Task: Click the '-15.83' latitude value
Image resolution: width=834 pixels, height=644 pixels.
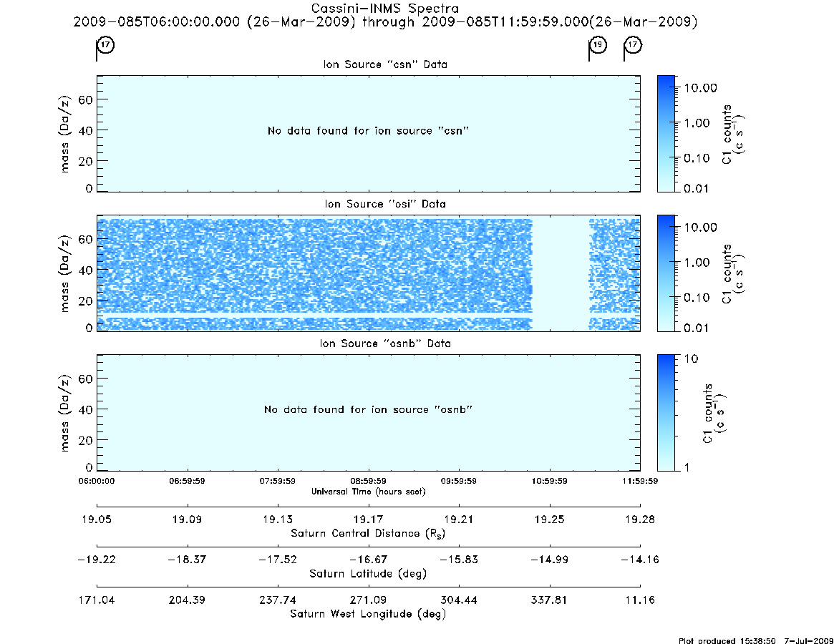Action: (458, 560)
